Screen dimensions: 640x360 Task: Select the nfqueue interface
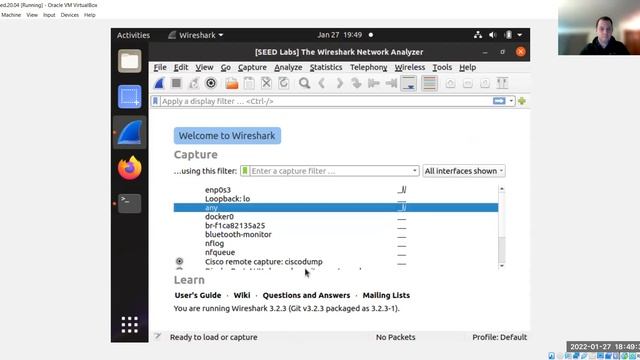pos(336,253)
